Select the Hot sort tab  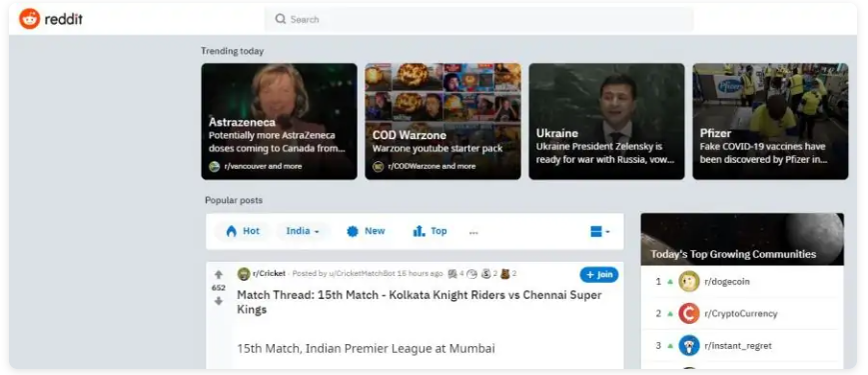[x=243, y=231]
